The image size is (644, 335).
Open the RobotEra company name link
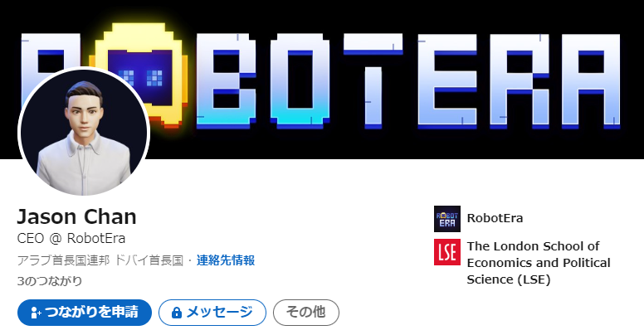pos(495,218)
